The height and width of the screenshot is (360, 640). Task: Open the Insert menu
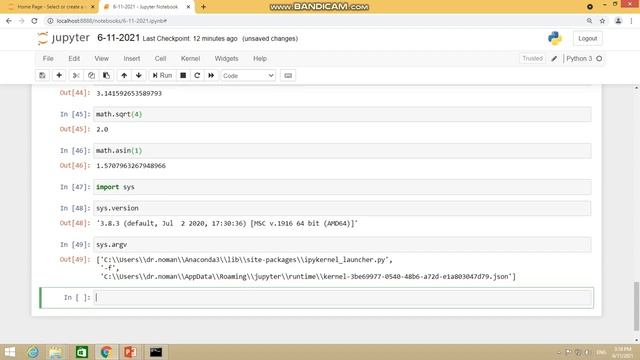(132, 58)
